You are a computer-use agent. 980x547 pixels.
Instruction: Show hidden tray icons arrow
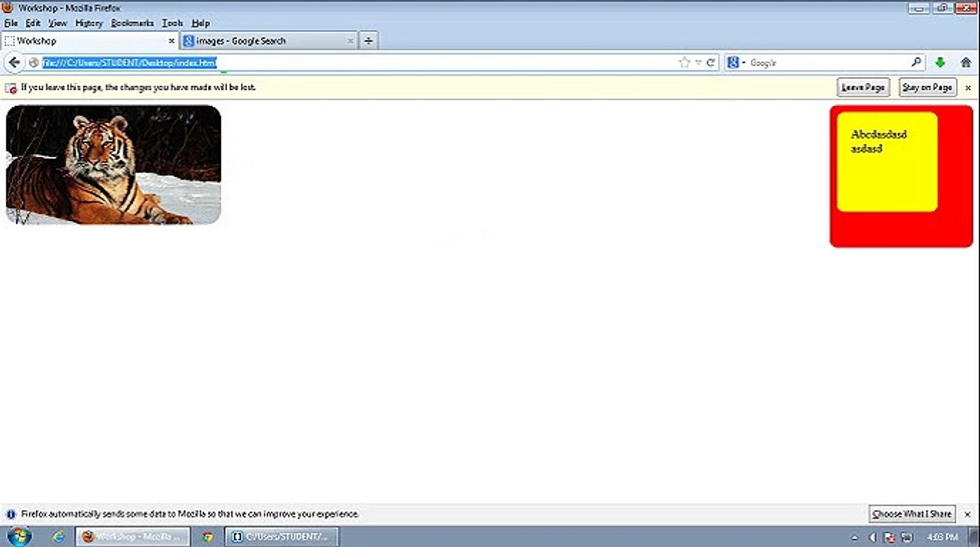(x=855, y=537)
